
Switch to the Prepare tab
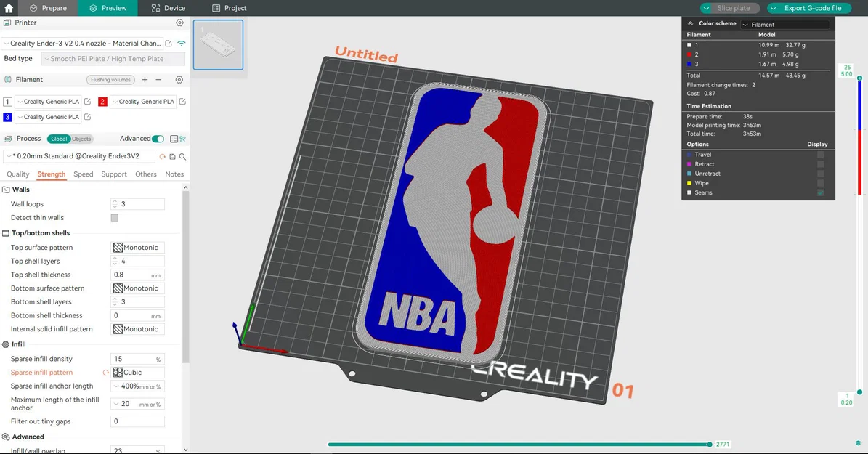pyautogui.click(x=48, y=8)
